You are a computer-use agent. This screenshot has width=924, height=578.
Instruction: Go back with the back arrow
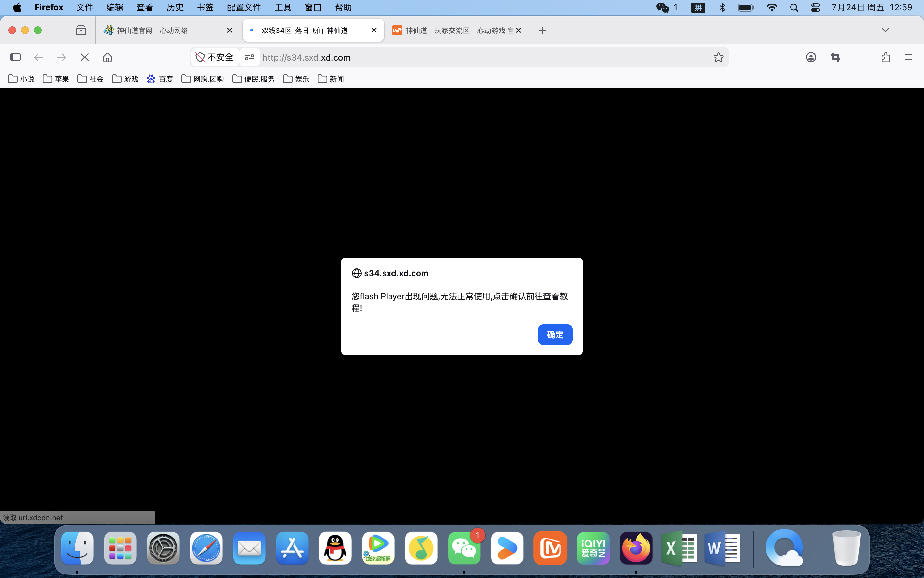[x=38, y=57]
